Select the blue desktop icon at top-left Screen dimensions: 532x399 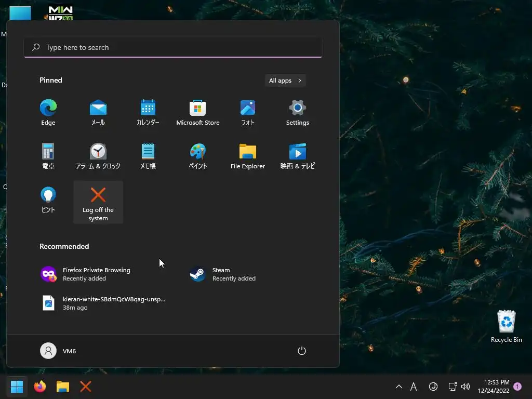pos(20,13)
